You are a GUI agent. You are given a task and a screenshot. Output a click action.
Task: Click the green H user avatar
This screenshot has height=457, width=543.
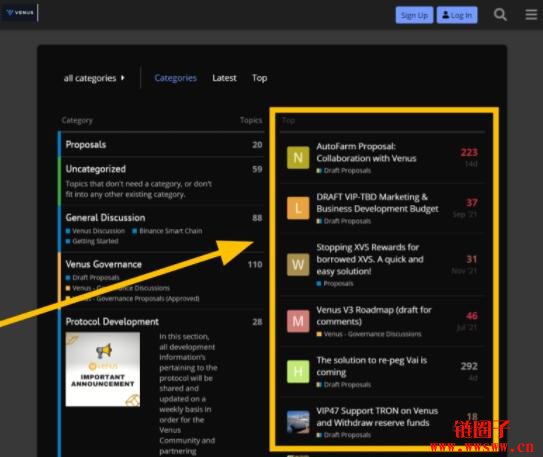298,371
